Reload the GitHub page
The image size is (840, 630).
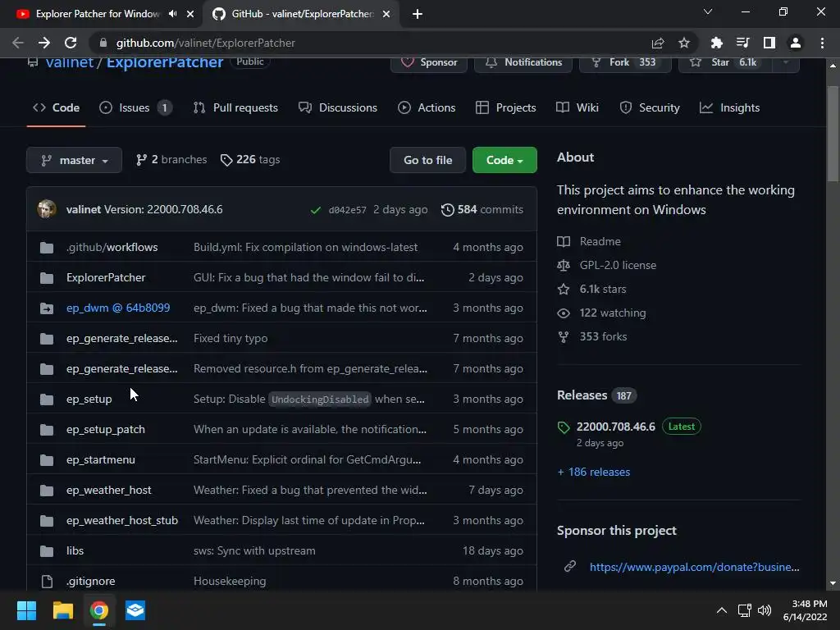click(71, 43)
